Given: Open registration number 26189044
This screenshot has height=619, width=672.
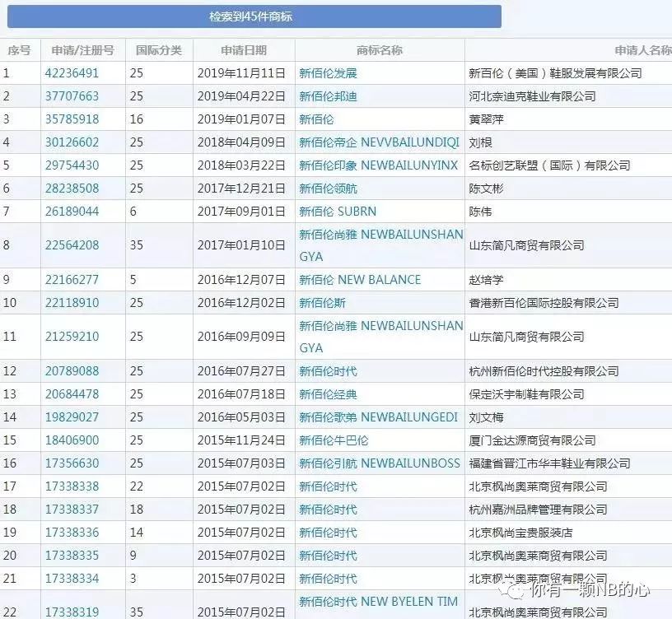Looking at the screenshot, I should pyautogui.click(x=72, y=212).
